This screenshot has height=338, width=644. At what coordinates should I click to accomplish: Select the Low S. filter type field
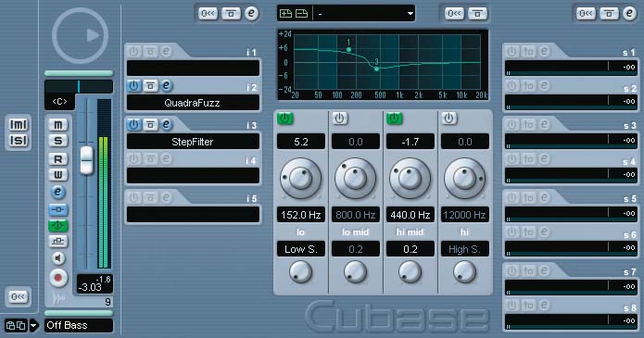[x=300, y=249]
